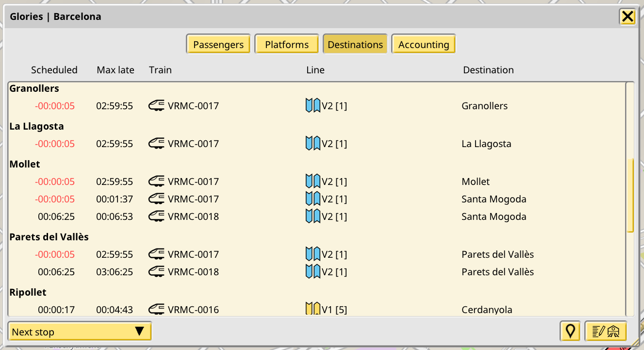Click blue line icon for VRMC-0018 Parets del Vallès
Image resolution: width=644 pixels, height=350 pixels.
(x=313, y=272)
